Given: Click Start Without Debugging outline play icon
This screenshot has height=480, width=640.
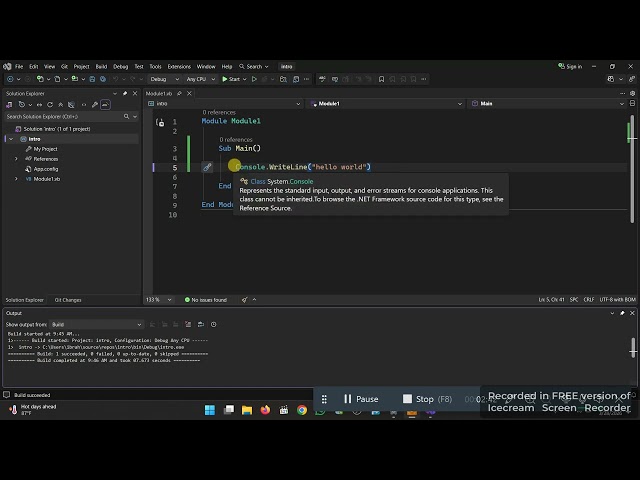Looking at the screenshot, I should (254, 79).
